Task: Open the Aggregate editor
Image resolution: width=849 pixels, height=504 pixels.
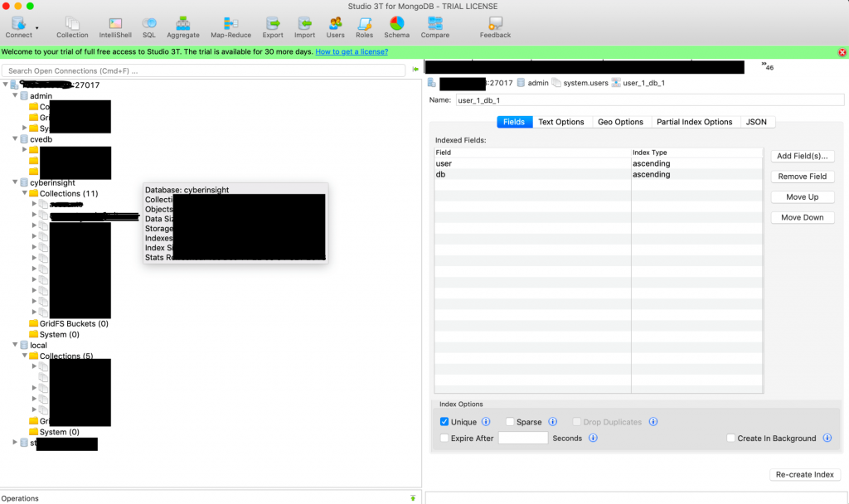Action: pyautogui.click(x=182, y=27)
